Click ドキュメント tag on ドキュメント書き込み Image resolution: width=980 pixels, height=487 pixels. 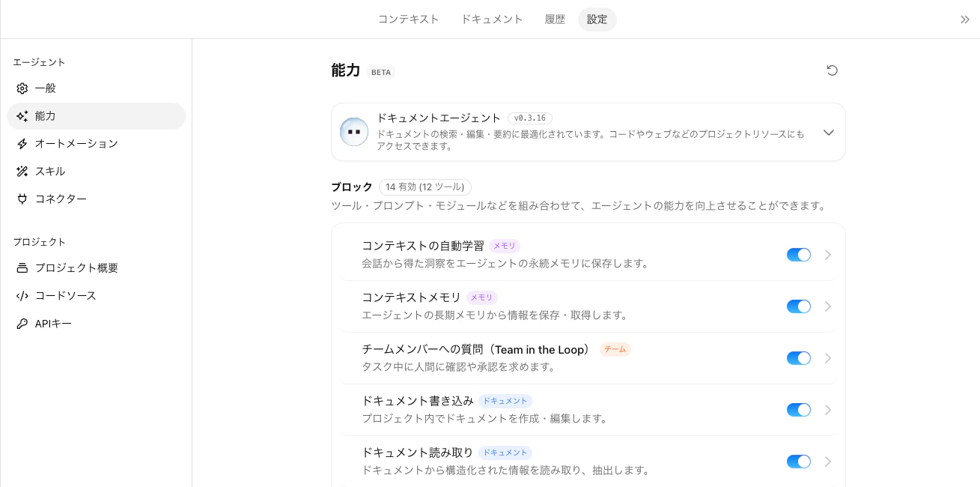point(505,401)
